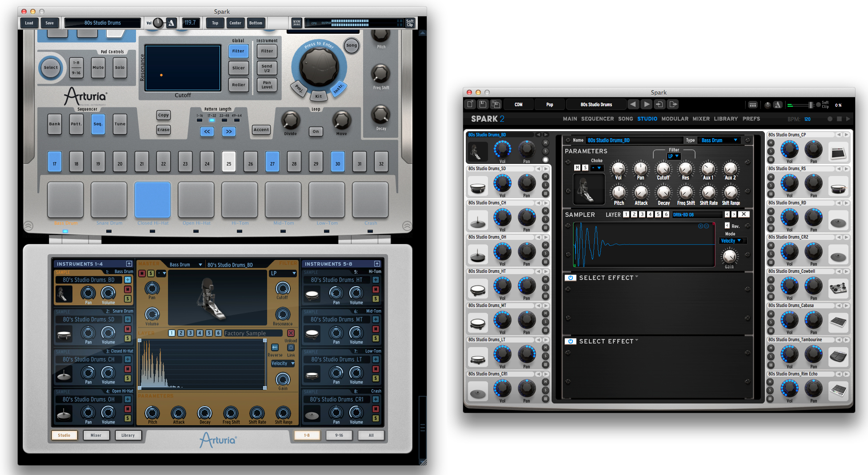Click the save project icon in Spark 2 toolbar
Viewport: 868px width, 475px height.
click(483, 104)
